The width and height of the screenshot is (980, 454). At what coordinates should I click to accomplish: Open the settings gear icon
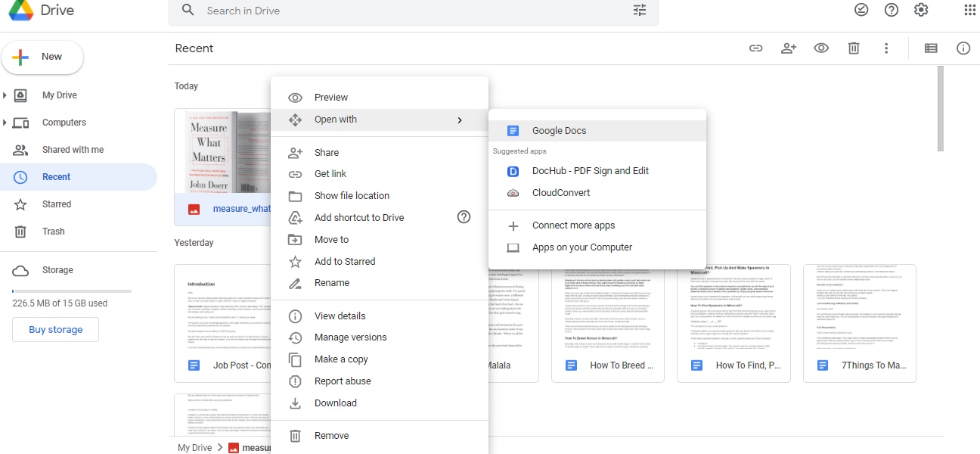click(921, 10)
